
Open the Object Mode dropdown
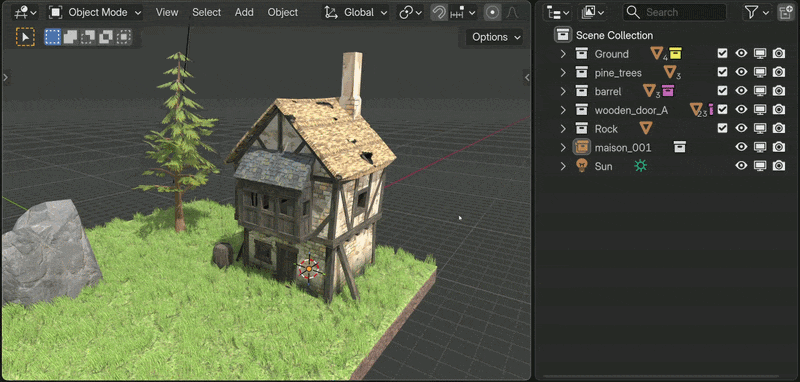click(x=95, y=12)
